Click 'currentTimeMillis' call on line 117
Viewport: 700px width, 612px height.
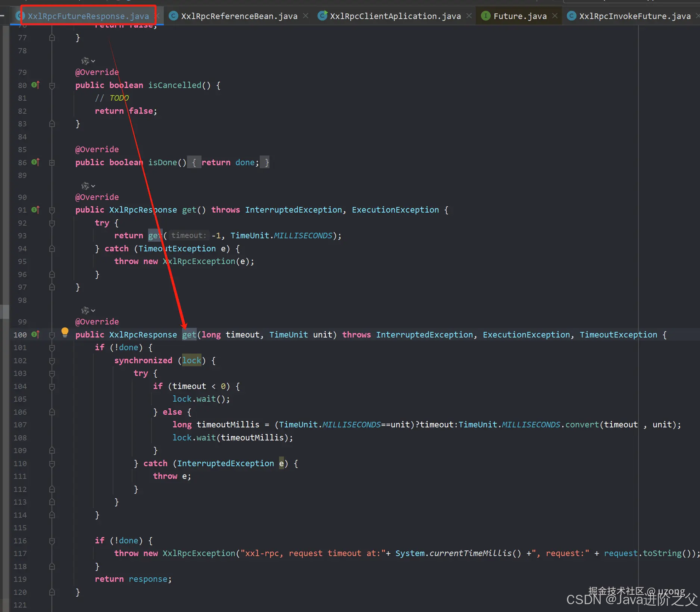pyautogui.click(x=471, y=553)
